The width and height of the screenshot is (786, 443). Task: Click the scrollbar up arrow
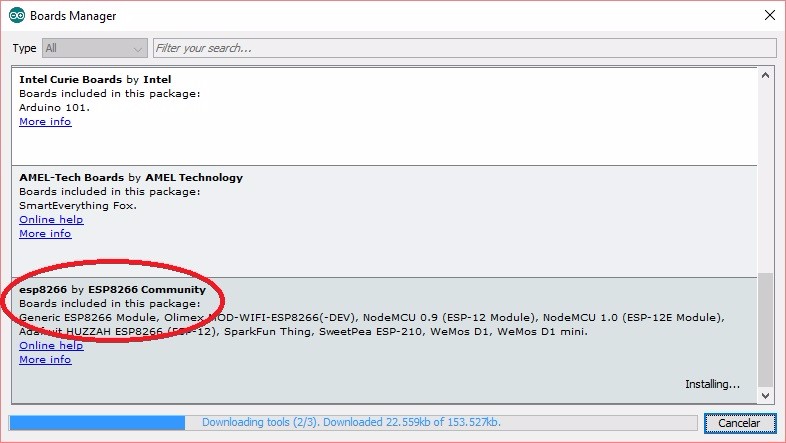coord(765,75)
